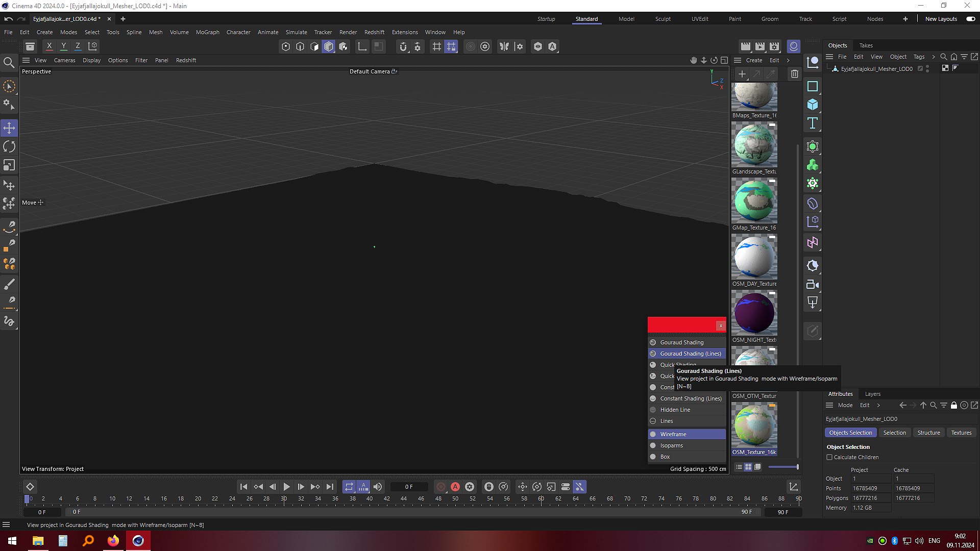Click the active Model mode icon
The image size is (980, 551).
329,46
